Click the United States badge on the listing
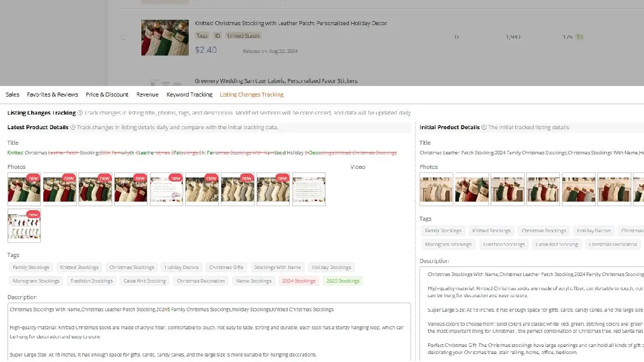Viewport: 644px width, 362px height. pos(243,36)
